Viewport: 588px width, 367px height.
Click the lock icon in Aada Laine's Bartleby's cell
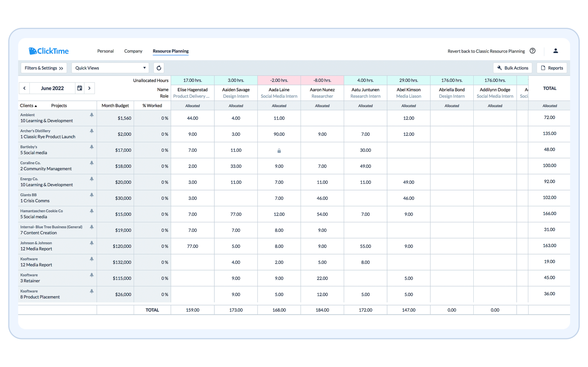coord(279,150)
